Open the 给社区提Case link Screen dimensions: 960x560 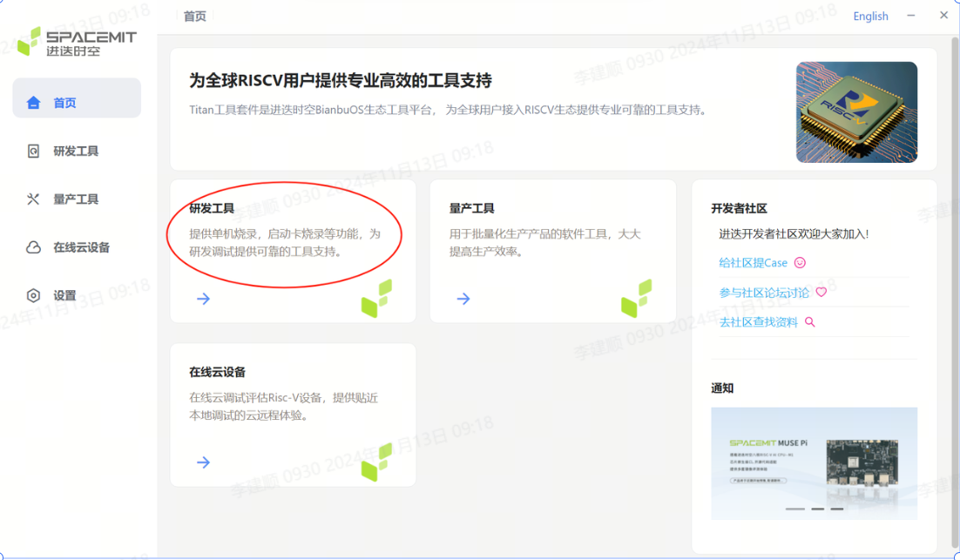point(753,262)
